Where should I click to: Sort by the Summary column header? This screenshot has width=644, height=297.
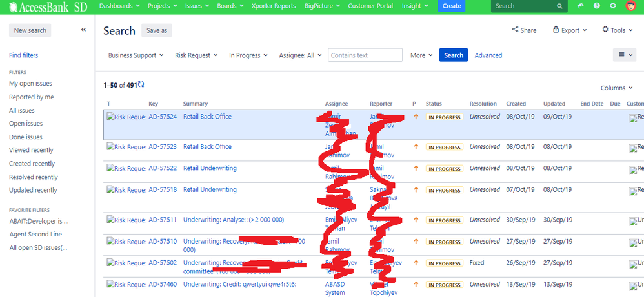tap(196, 104)
